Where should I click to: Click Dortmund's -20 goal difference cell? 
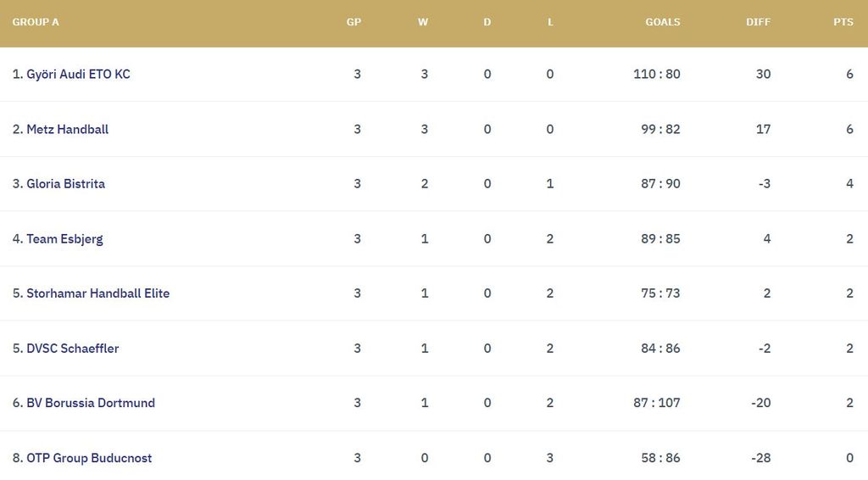tap(760, 403)
